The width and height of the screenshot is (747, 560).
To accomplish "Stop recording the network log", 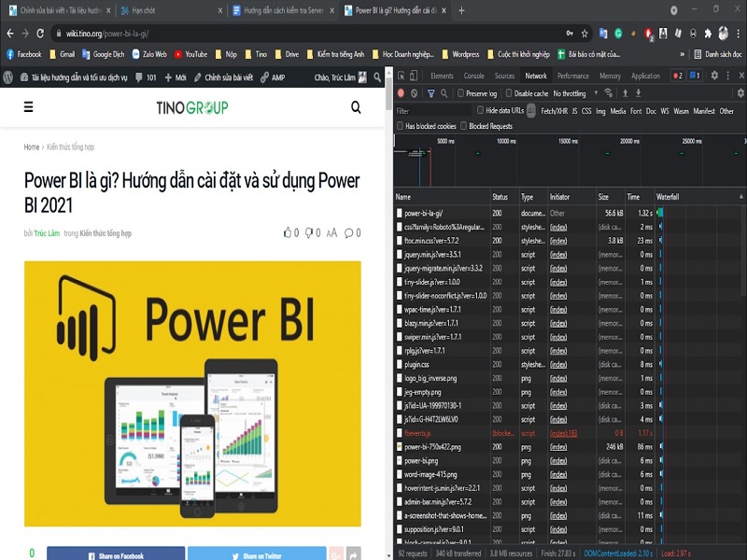I will coord(401,93).
